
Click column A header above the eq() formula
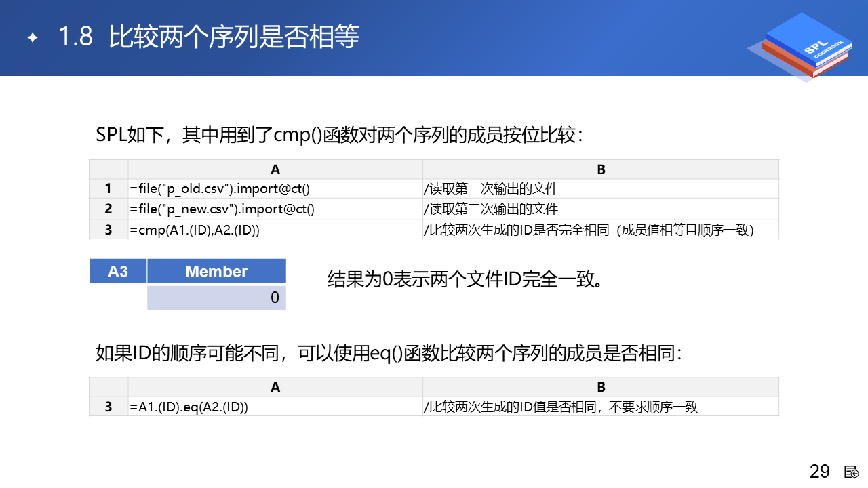(x=275, y=387)
